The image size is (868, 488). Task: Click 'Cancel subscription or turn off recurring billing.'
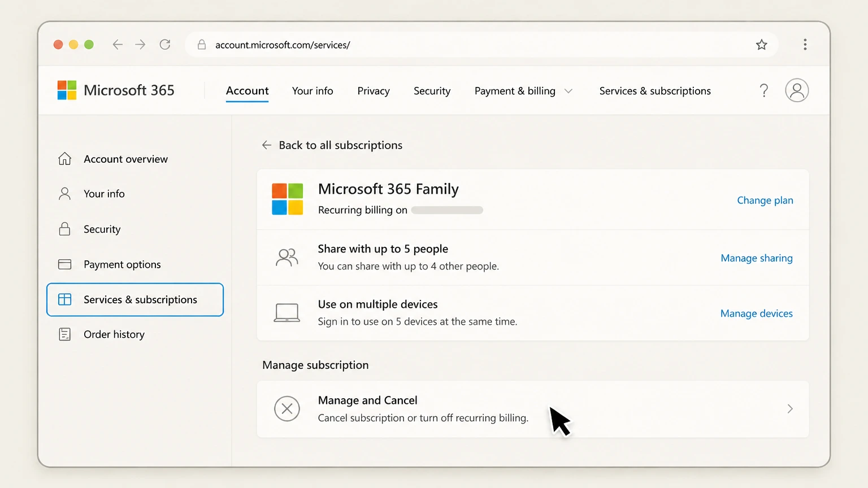coord(423,418)
